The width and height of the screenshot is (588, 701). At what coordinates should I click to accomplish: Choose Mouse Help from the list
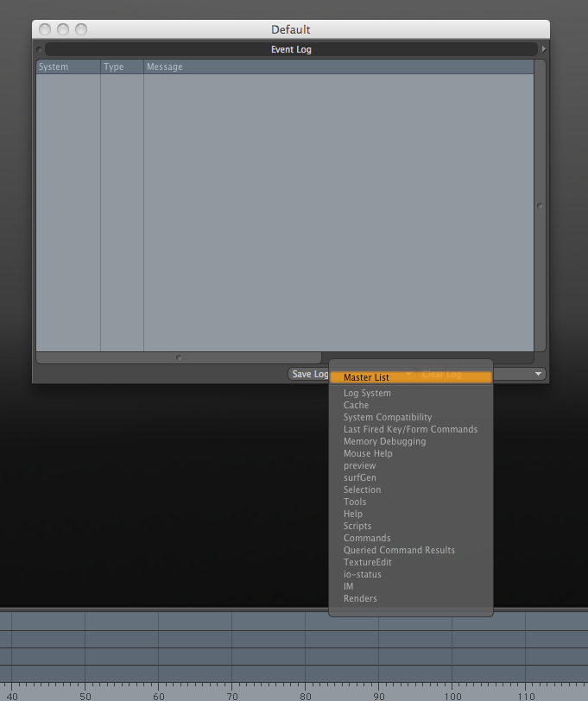pyautogui.click(x=411, y=453)
